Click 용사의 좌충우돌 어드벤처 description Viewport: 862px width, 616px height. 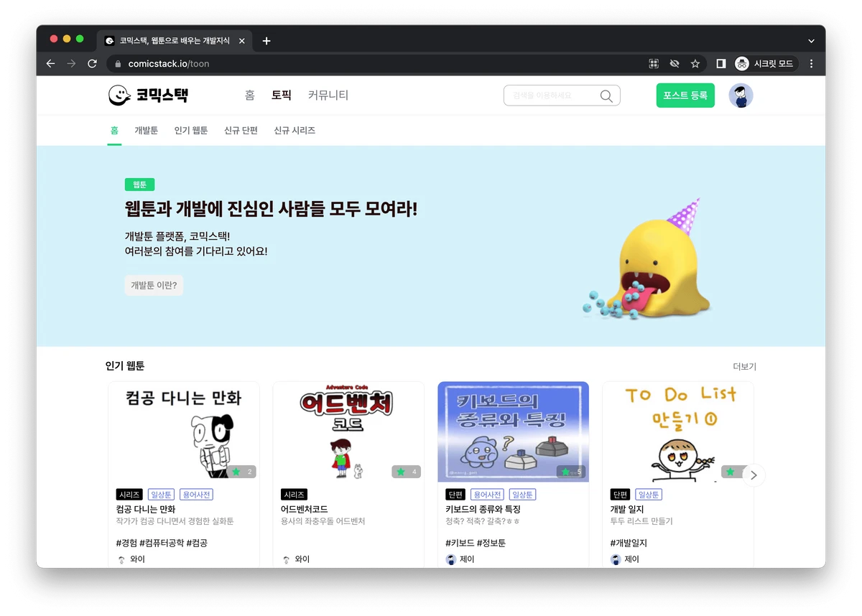(323, 521)
